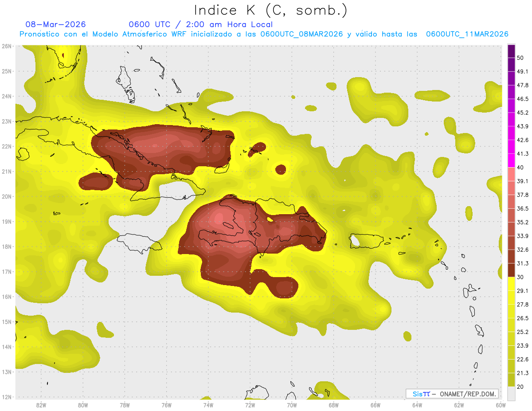The width and height of the screenshot is (532, 411).
Task: Click the colorbar value 32.6
Action: tap(522, 250)
